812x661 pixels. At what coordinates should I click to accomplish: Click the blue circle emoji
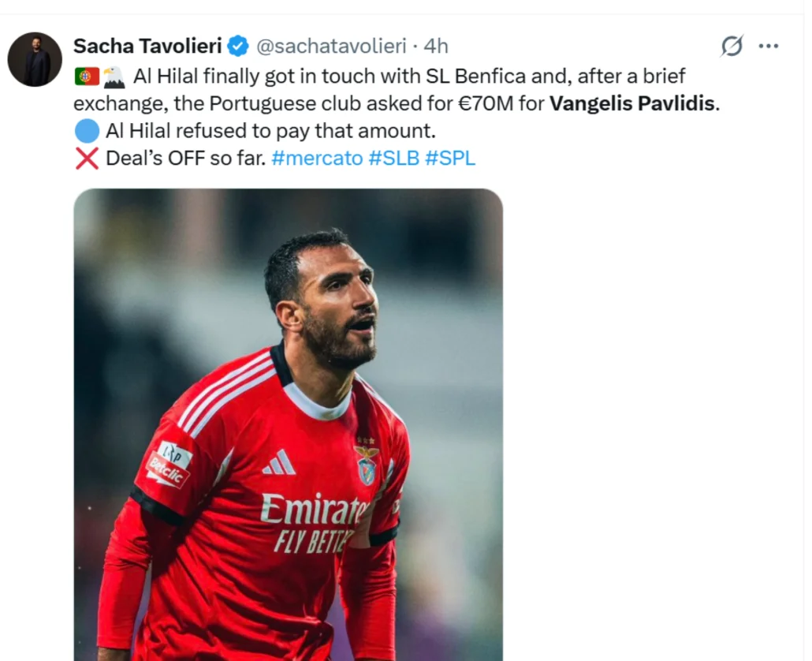(x=87, y=131)
